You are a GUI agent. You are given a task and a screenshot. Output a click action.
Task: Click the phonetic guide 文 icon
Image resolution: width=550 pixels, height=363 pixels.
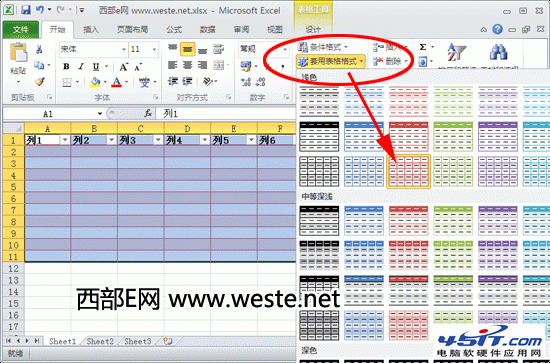(x=144, y=82)
